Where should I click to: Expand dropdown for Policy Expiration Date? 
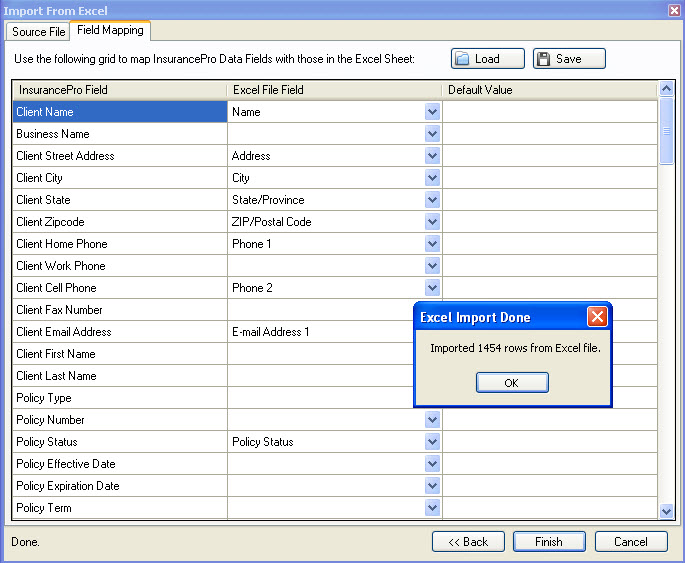pyautogui.click(x=432, y=486)
